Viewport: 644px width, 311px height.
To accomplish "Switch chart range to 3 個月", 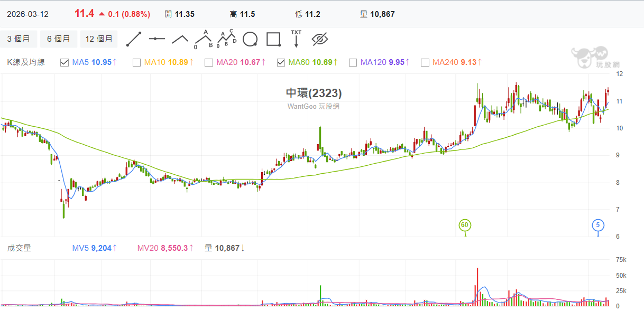I will pyautogui.click(x=19, y=39).
